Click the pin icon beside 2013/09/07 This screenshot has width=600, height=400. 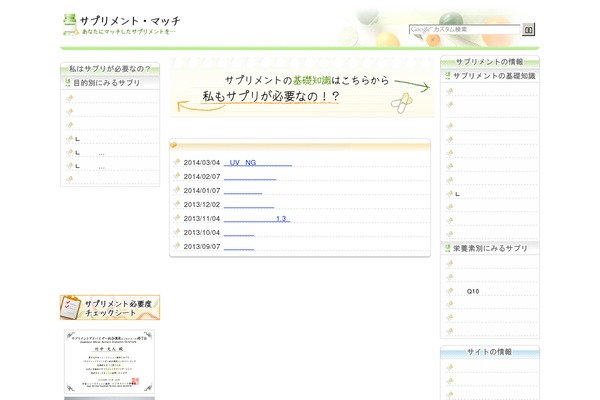click(176, 246)
